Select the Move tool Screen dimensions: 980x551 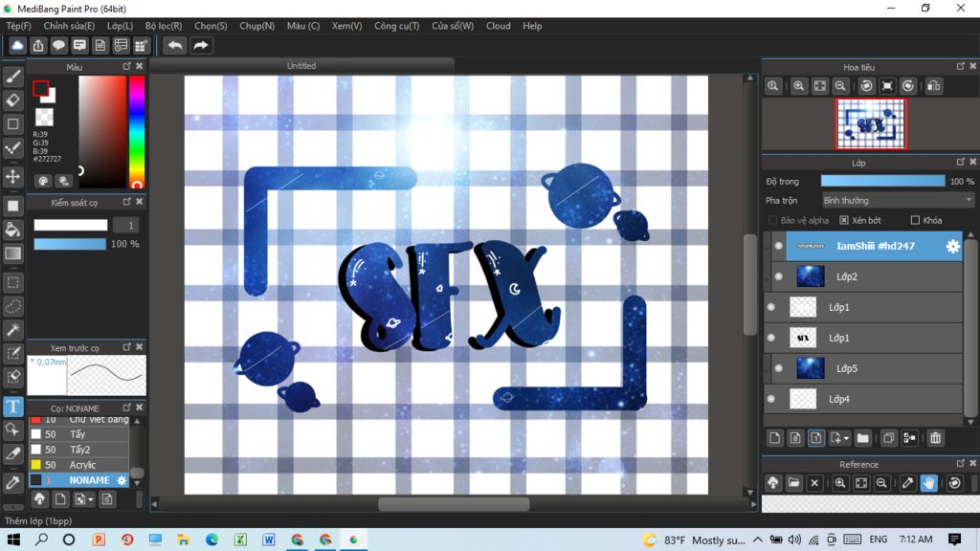tap(13, 177)
